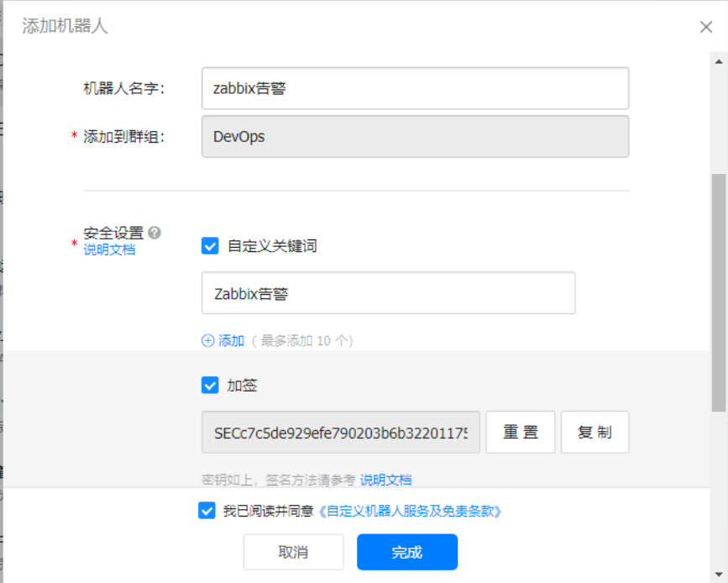Toggle the 自定义关键词 checkbox
This screenshot has height=583, width=728.
[x=210, y=246]
